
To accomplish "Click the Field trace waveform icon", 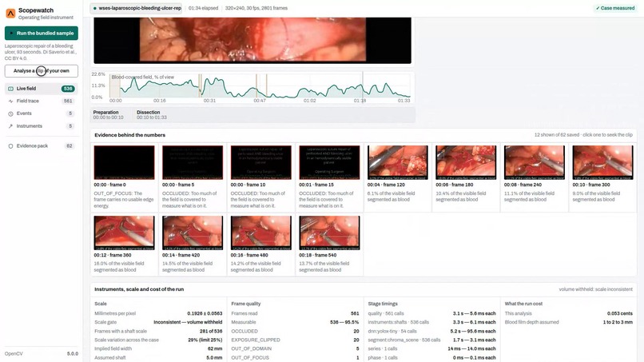I will (x=10, y=101).
